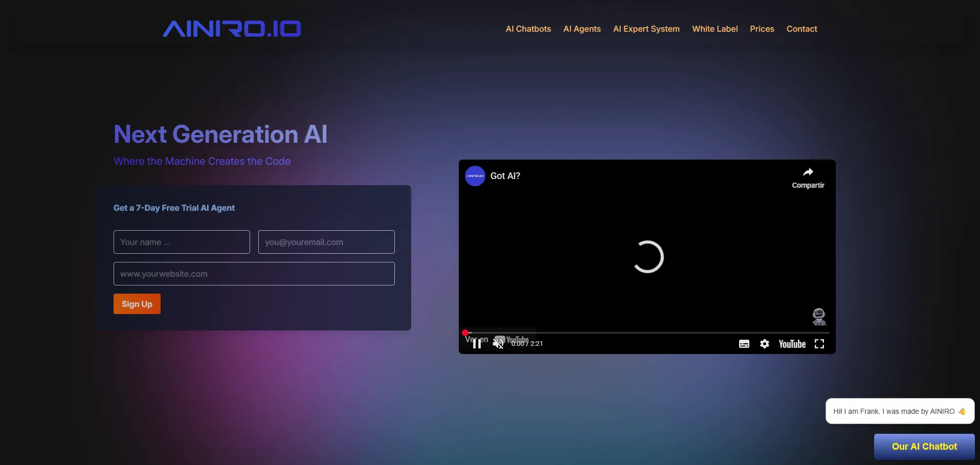The width and height of the screenshot is (980, 465).
Task: Go to the AI Expert System page
Action: tap(646, 29)
